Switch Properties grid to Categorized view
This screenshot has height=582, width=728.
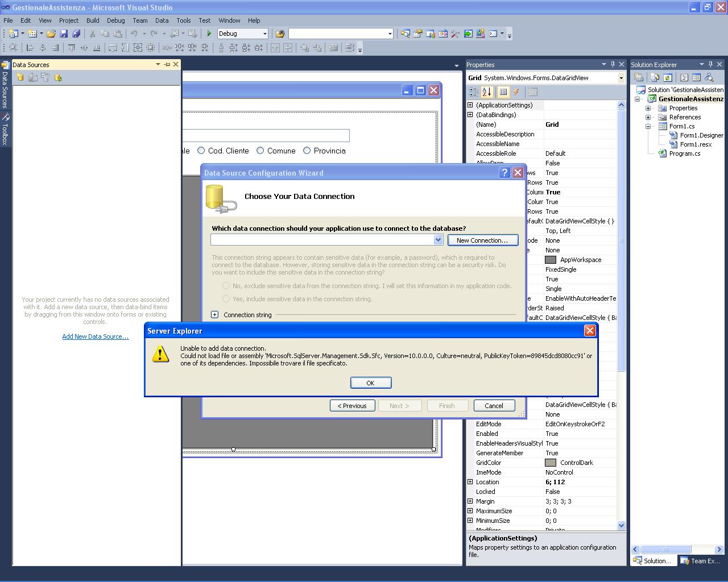tap(473, 92)
